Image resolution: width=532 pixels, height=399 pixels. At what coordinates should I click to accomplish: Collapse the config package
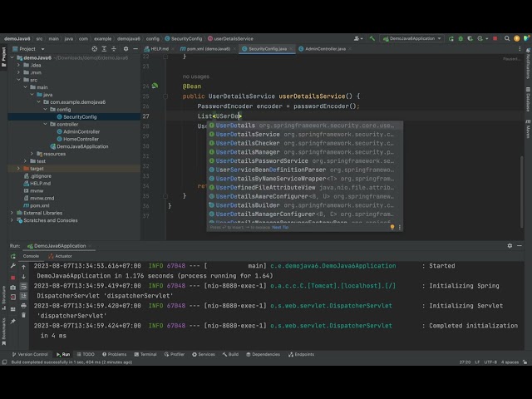(45, 109)
